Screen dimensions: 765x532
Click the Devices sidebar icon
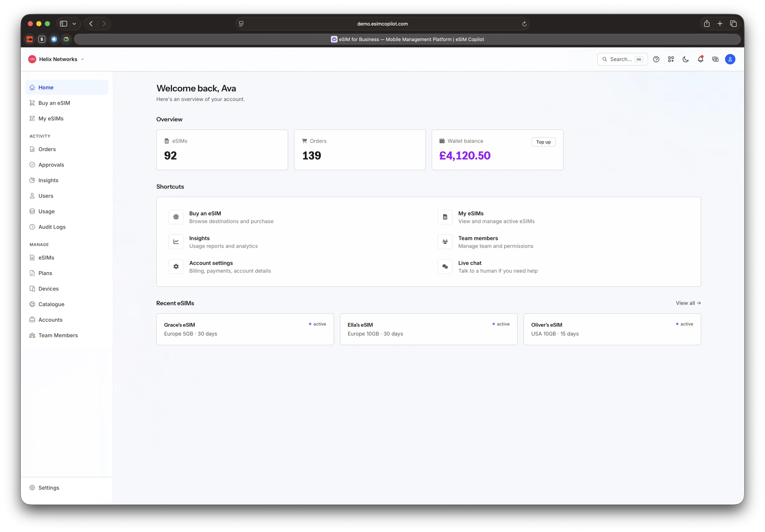(32, 289)
